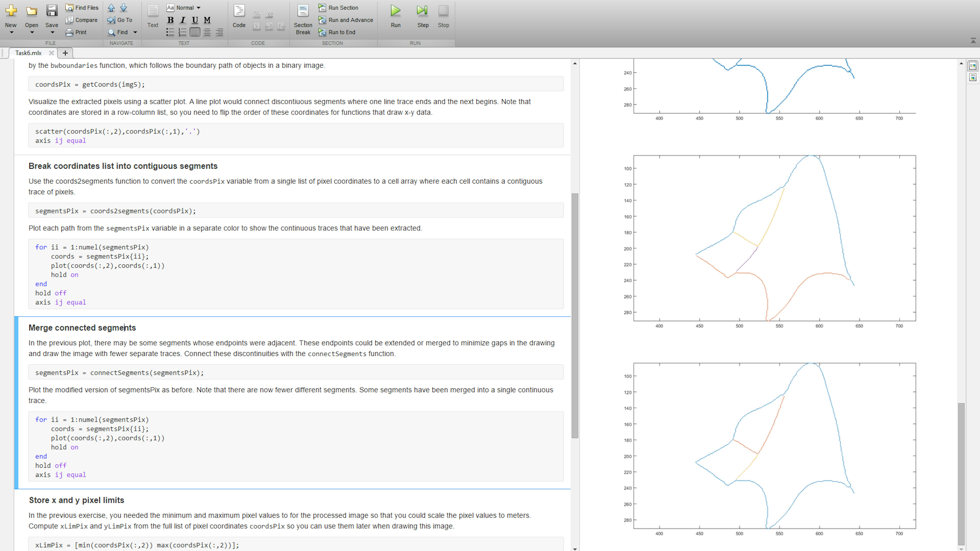Image resolution: width=980 pixels, height=551 pixels.
Task: Click the 'Break coordinates list into contiguous segments' heading
Action: click(123, 166)
